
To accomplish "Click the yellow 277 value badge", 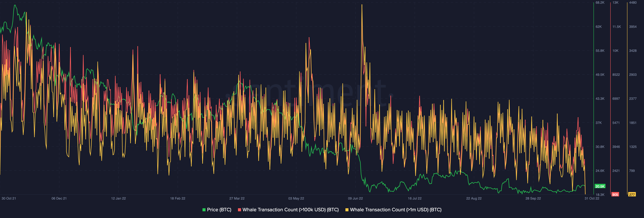I will coord(632,195).
